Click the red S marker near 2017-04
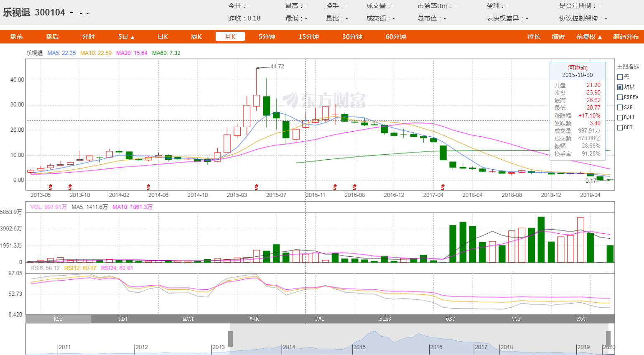Viewport: 644px width, 355px height. tap(443, 187)
